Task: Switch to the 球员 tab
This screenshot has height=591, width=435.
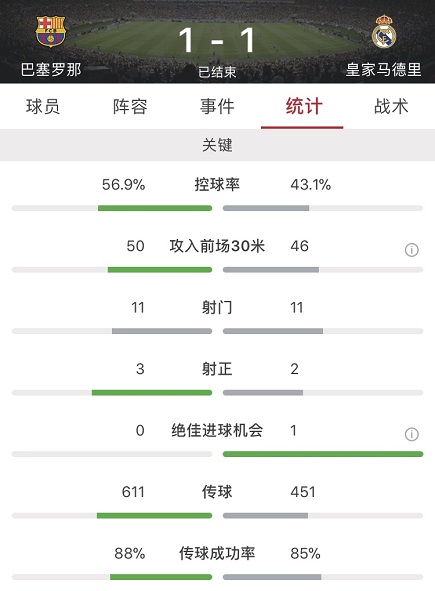Action: click(x=43, y=106)
